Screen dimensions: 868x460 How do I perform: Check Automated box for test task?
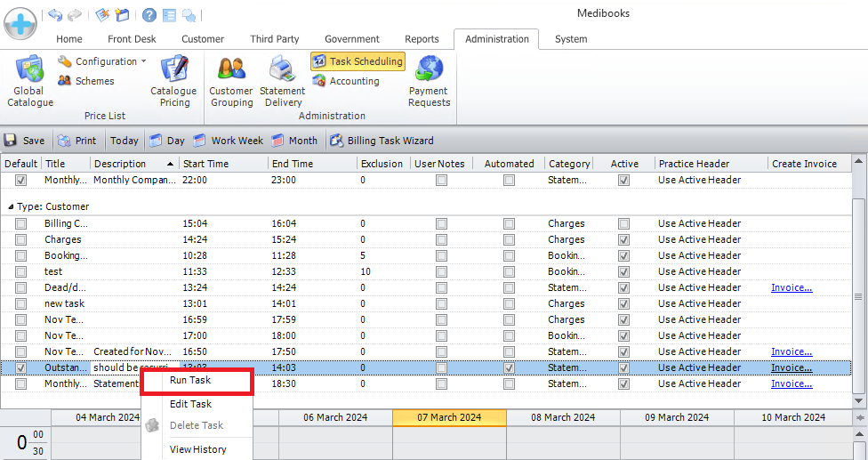[x=509, y=271]
